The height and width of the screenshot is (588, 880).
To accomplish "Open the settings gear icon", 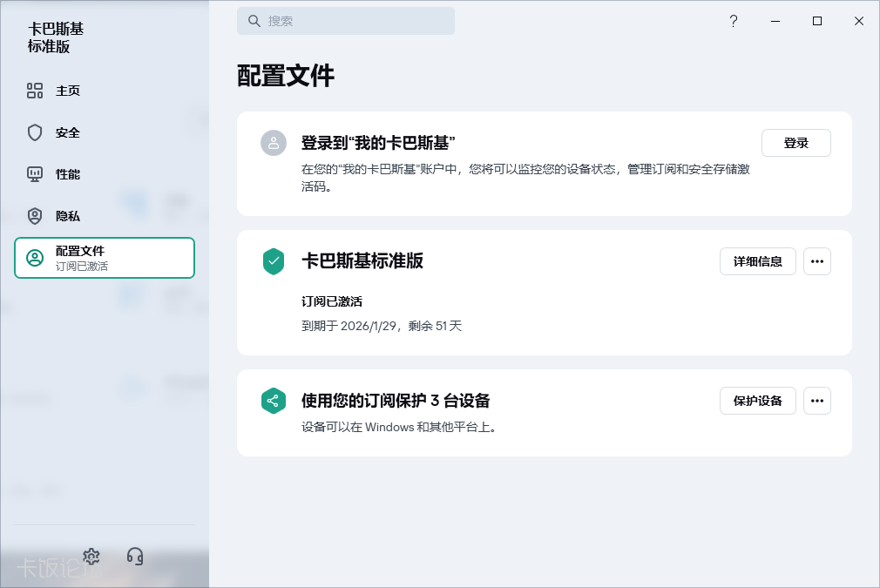I will [x=91, y=557].
